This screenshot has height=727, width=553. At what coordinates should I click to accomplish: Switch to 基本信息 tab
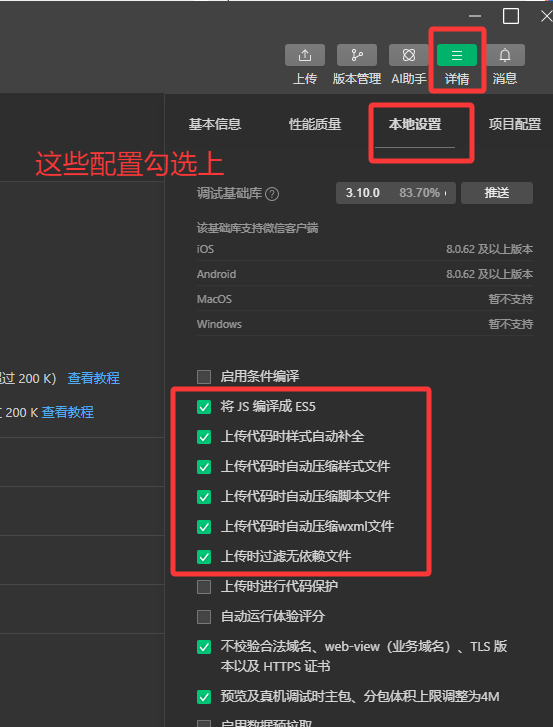tap(215, 124)
